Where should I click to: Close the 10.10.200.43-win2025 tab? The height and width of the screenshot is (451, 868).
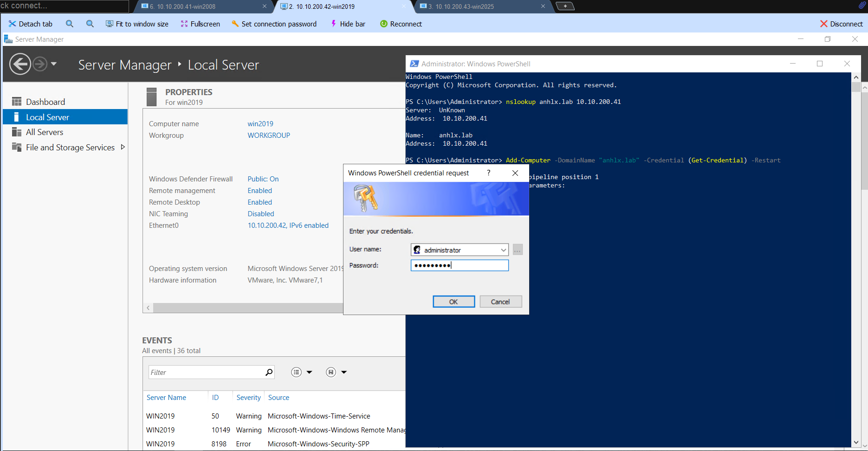point(543,6)
